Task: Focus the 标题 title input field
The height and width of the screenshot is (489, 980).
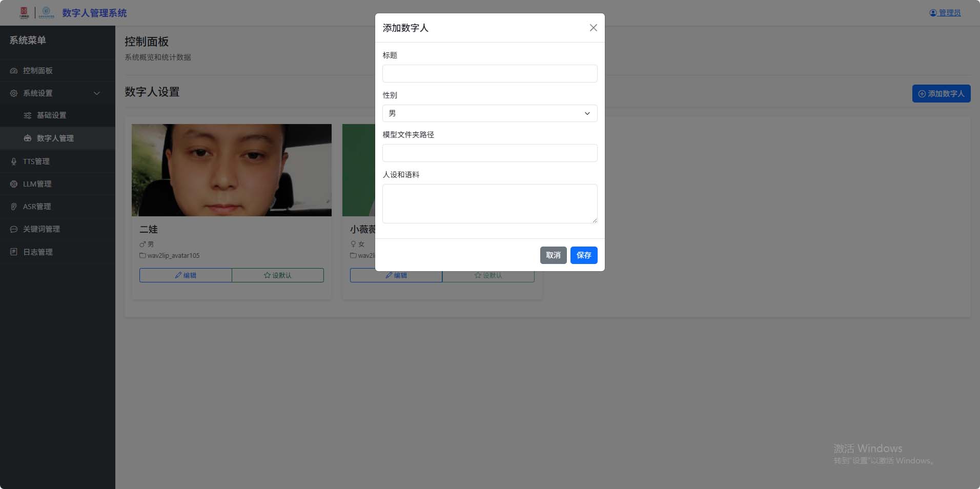Action: (489, 74)
